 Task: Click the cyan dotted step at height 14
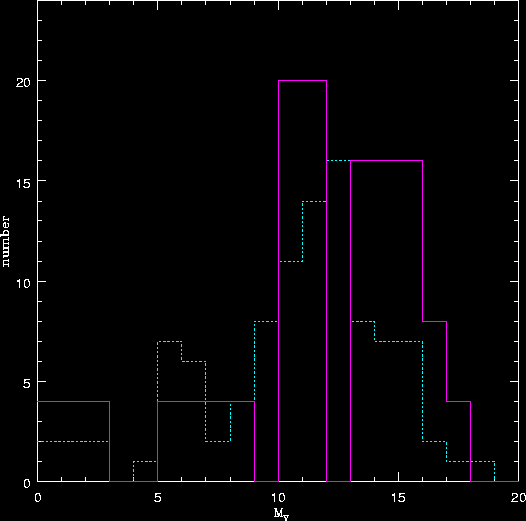[x=314, y=201]
